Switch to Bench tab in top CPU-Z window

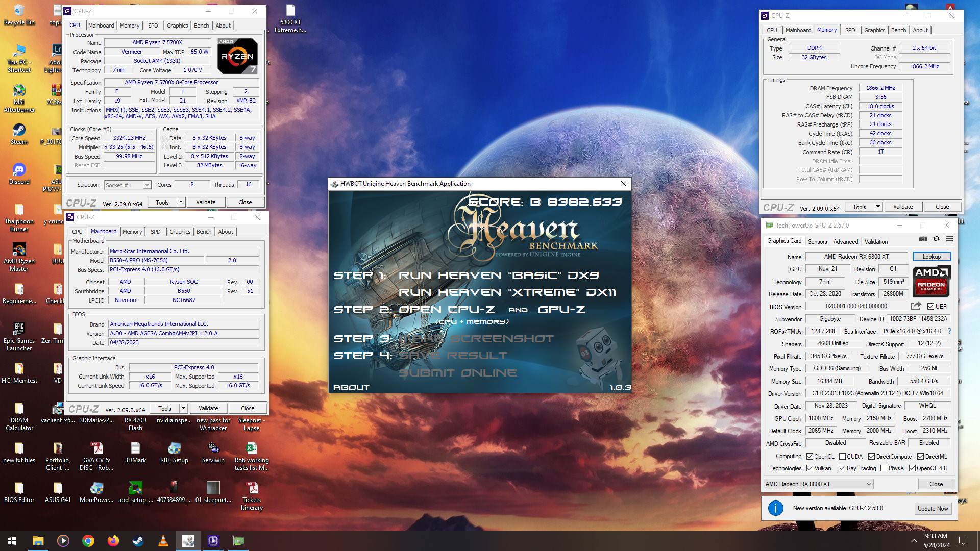click(201, 26)
